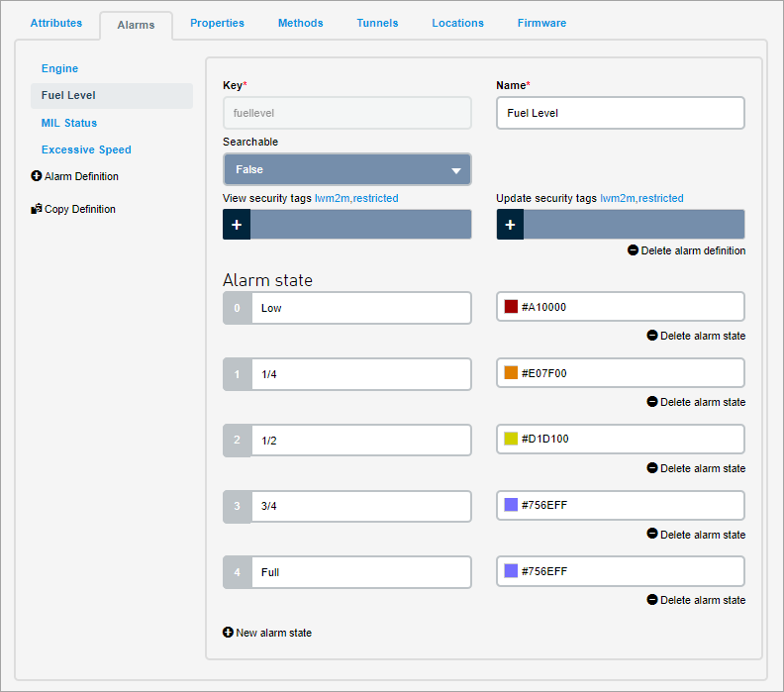Click the plus button under View security tags

click(237, 225)
